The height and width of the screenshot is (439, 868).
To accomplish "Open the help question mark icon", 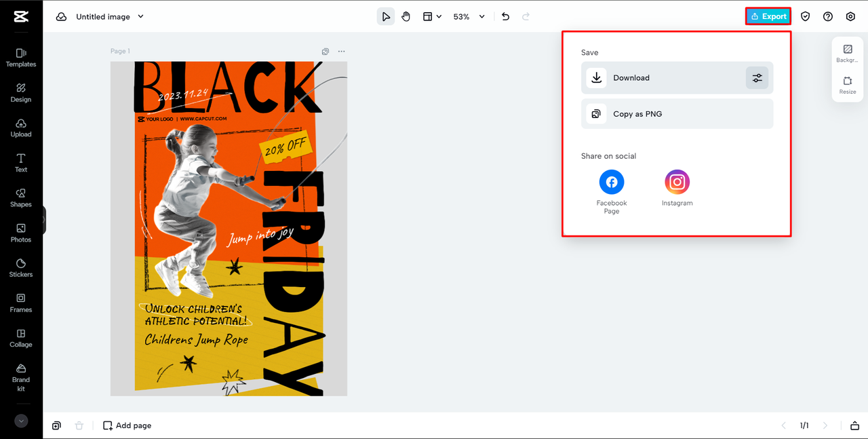I will (x=828, y=16).
